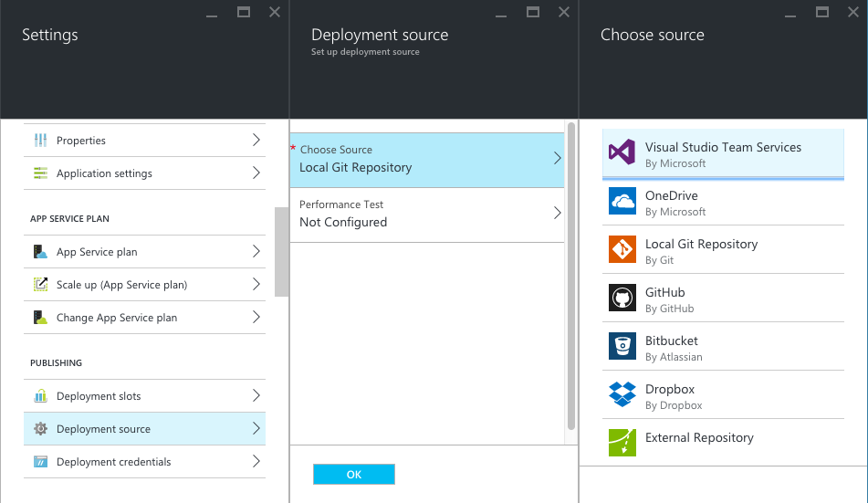Open Performance Test via its chevron
868x503 pixels.
[x=557, y=214]
